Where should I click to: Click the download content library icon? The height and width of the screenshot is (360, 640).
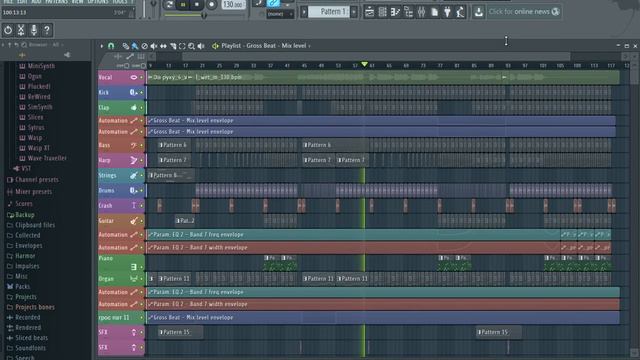[478, 12]
